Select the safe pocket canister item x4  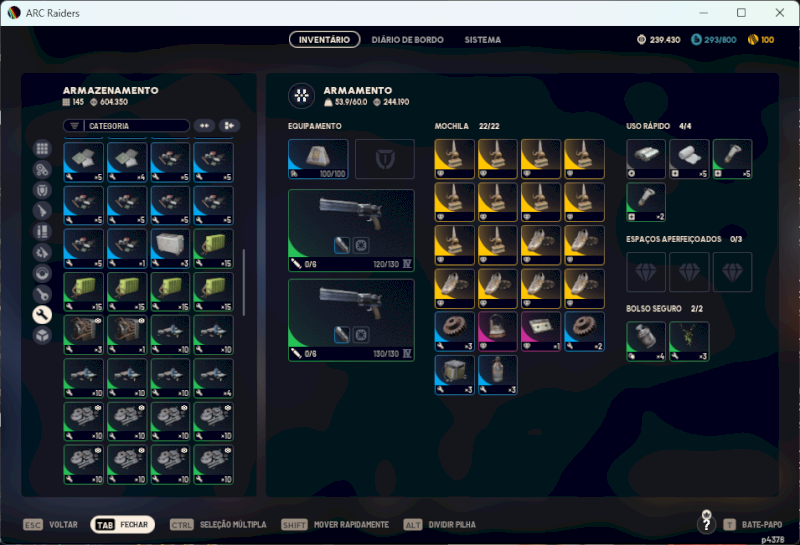(x=646, y=341)
